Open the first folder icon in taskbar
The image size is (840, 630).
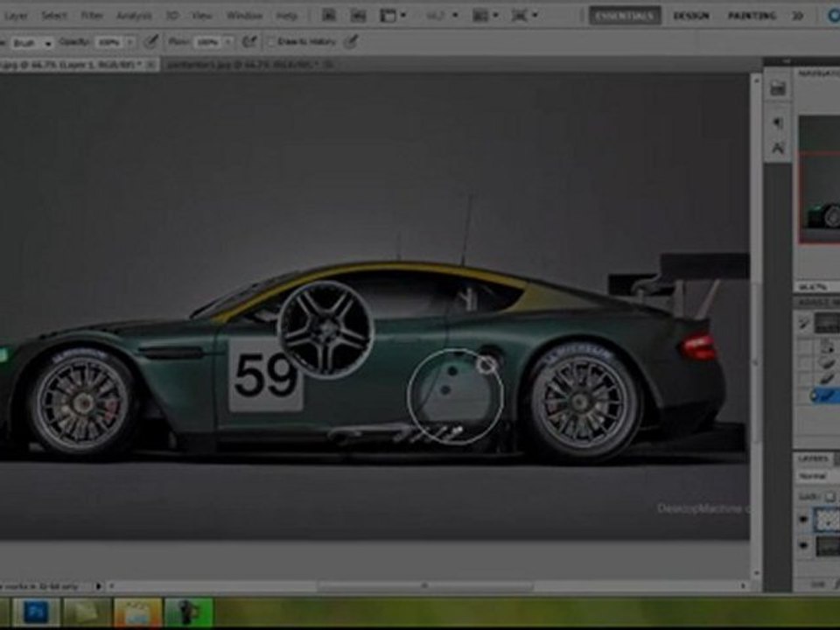pos(87,612)
